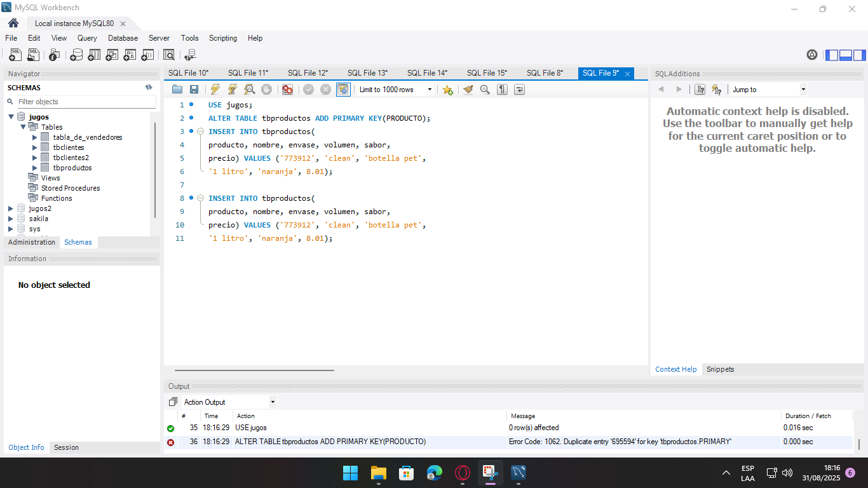Search table data icon in main toolbar
The height and width of the screenshot is (488, 868).
click(169, 55)
